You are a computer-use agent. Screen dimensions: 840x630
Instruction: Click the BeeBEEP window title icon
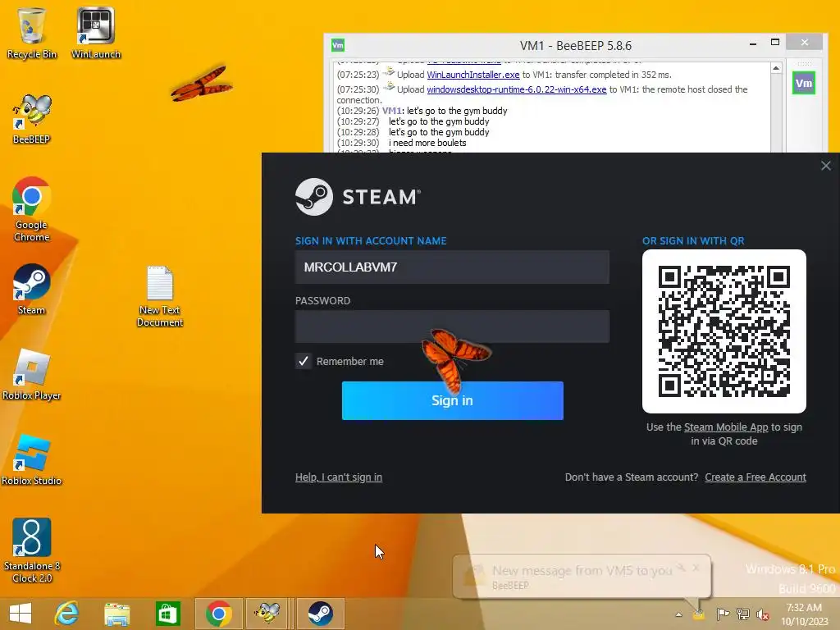click(x=338, y=45)
